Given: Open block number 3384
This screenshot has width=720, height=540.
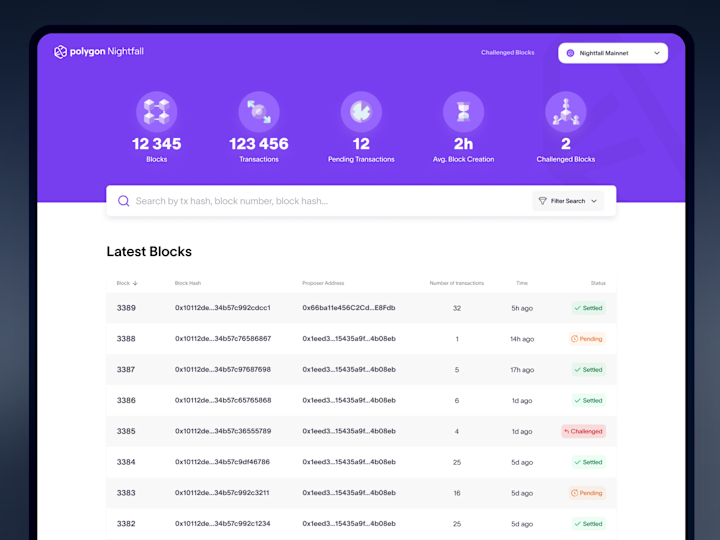Looking at the screenshot, I should (126, 462).
